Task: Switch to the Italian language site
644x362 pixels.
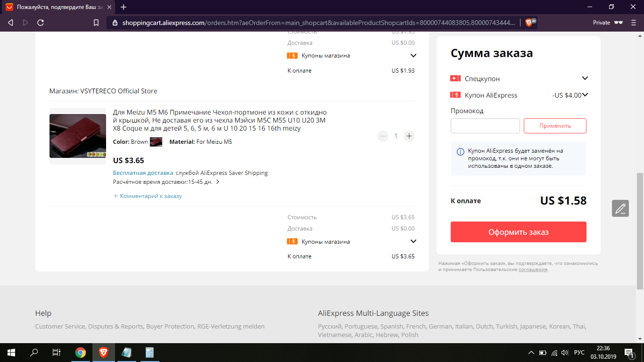Action: coord(463,326)
